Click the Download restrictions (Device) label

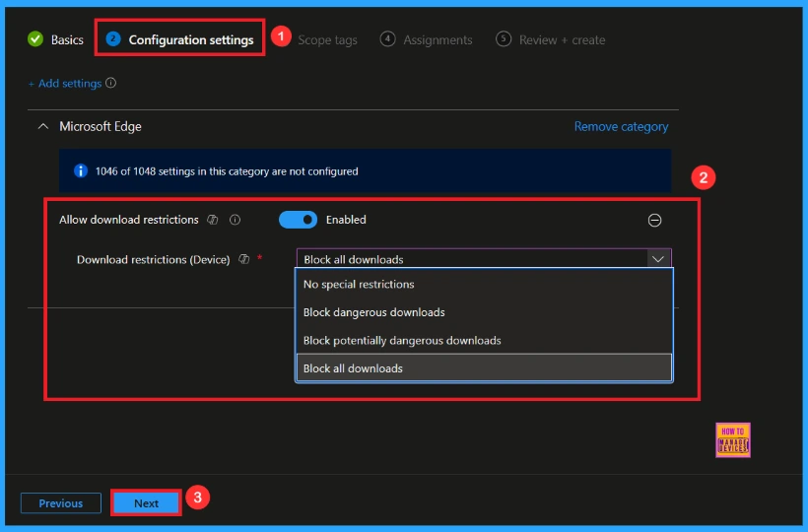click(x=153, y=259)
